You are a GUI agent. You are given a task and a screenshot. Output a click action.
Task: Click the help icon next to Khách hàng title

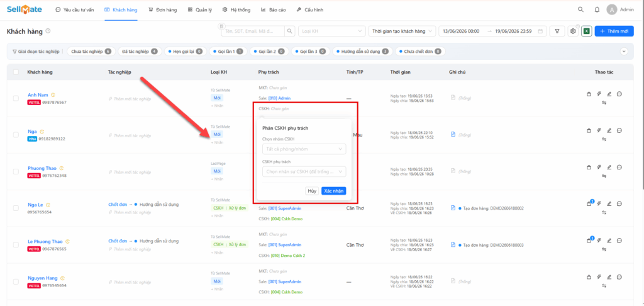point(48,31)
